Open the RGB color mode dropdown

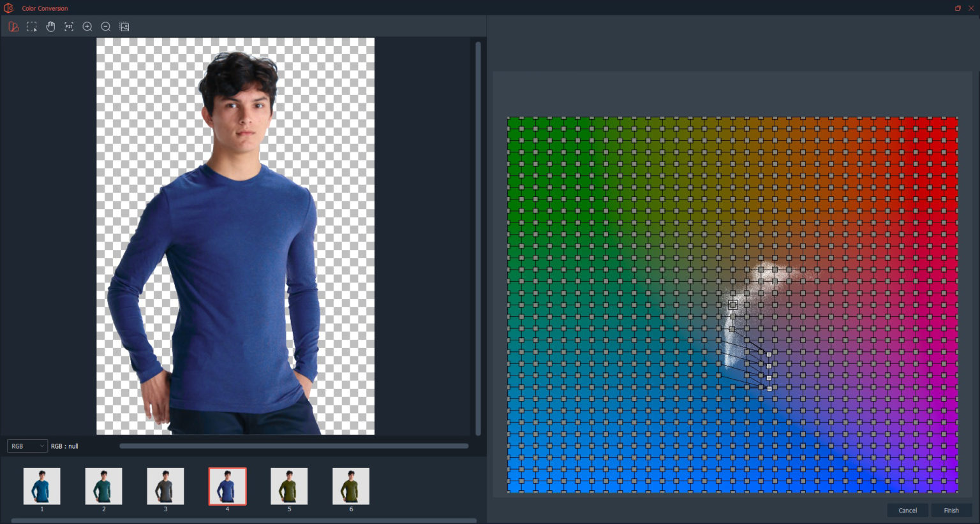pyautogui.click(x=27, y=446)
